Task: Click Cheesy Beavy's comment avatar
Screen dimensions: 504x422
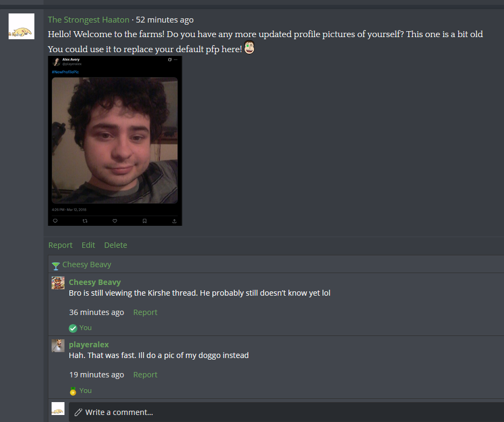Action: click(58, 283)
